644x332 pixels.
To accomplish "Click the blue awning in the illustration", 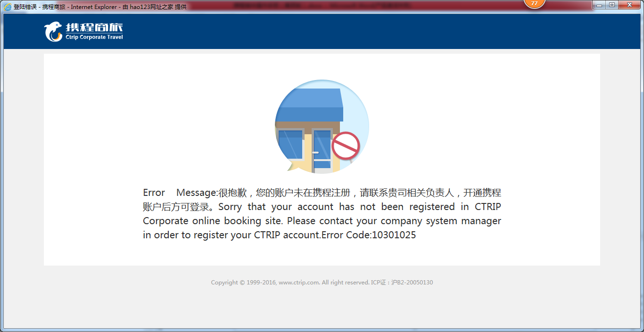I will click(x=309, y=105).
